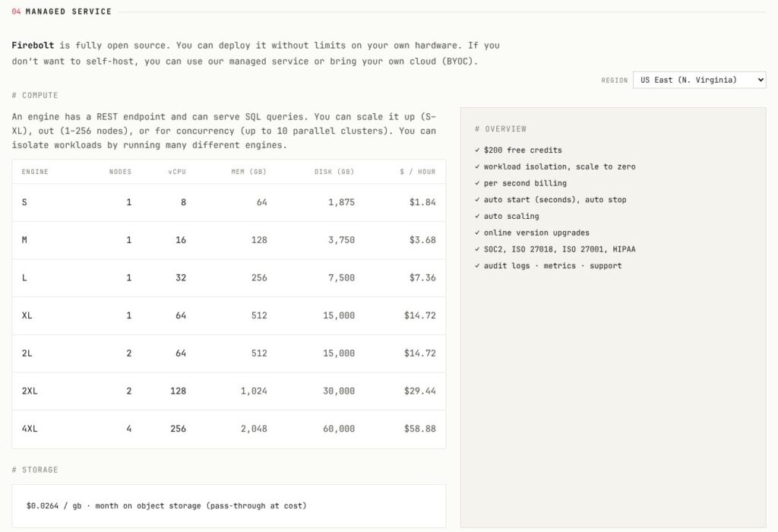Click the NODES column header
The image size is (778, 532).
point(120,172)
